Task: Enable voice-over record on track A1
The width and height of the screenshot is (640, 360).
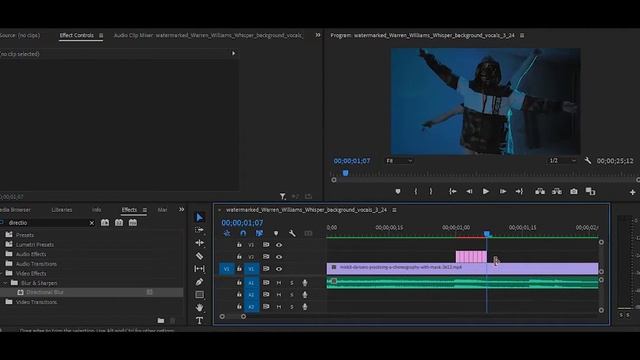Action: [304, 282]
